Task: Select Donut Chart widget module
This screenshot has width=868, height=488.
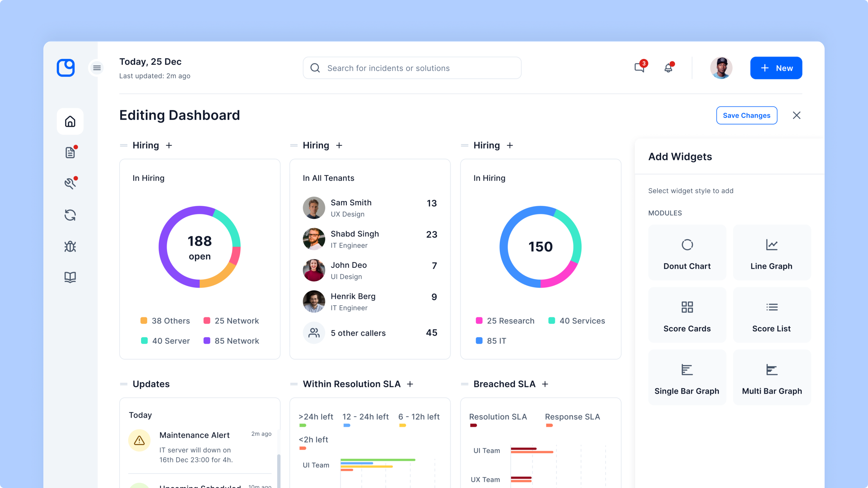Action: point(687,252)
